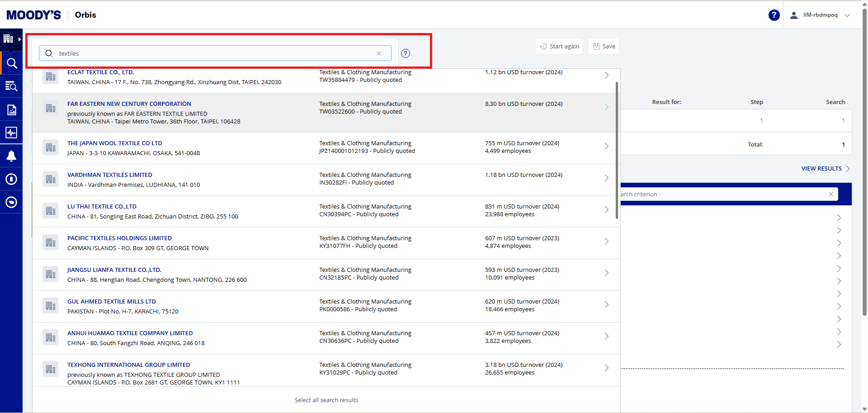Click the blue help question mark in header
The height and width of the screenshot is (413, 868).
pyautogui.click(x=774, y=15)
